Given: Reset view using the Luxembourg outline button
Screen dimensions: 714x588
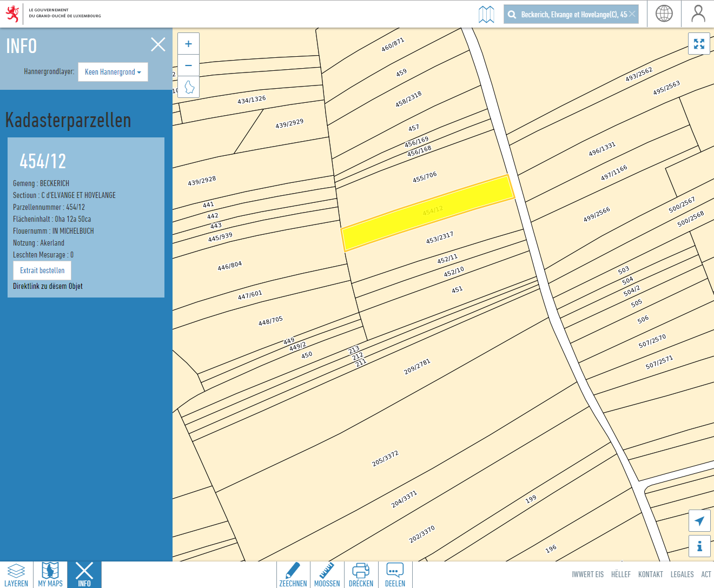Looking at the screenshot, I should pos(188,88).
